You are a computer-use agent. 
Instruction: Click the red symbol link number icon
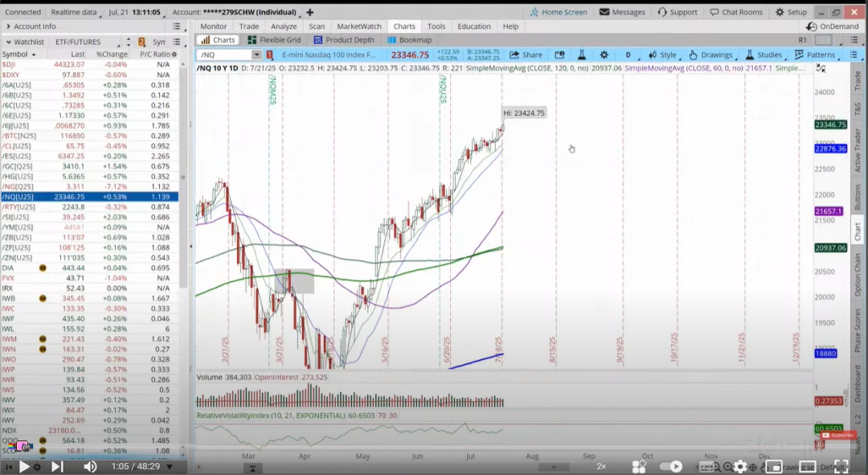(269, 55)
